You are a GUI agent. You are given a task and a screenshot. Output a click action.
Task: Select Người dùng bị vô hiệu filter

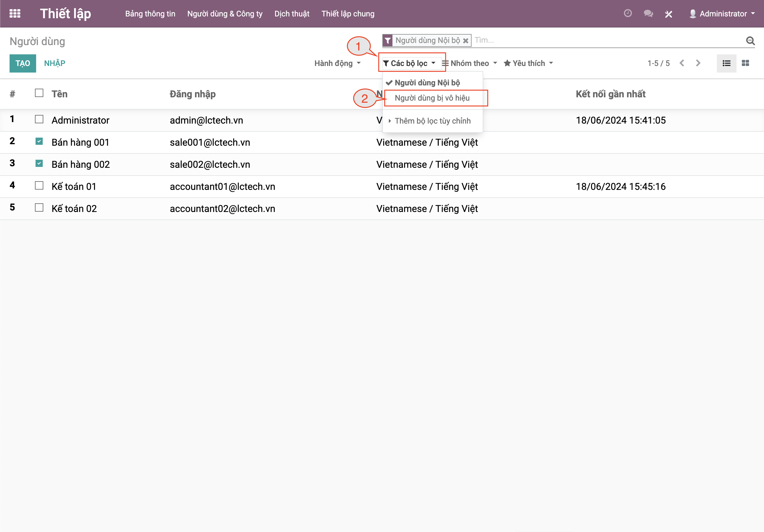432,98
